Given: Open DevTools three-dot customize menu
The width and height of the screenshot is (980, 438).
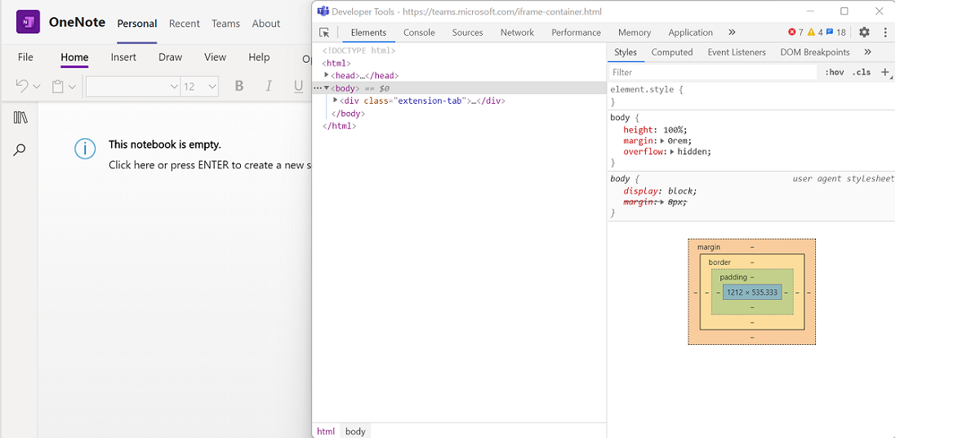Looking at the screenshot, I should (x=885, y=33).
